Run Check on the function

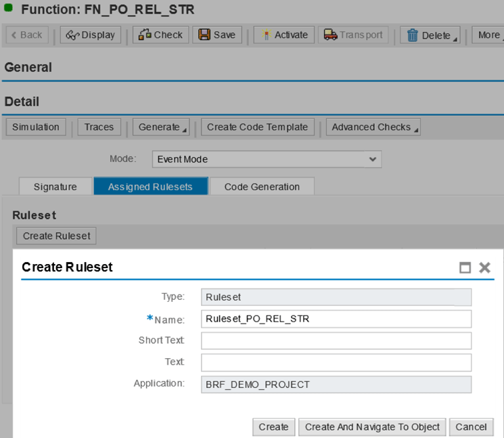point(160,35)
